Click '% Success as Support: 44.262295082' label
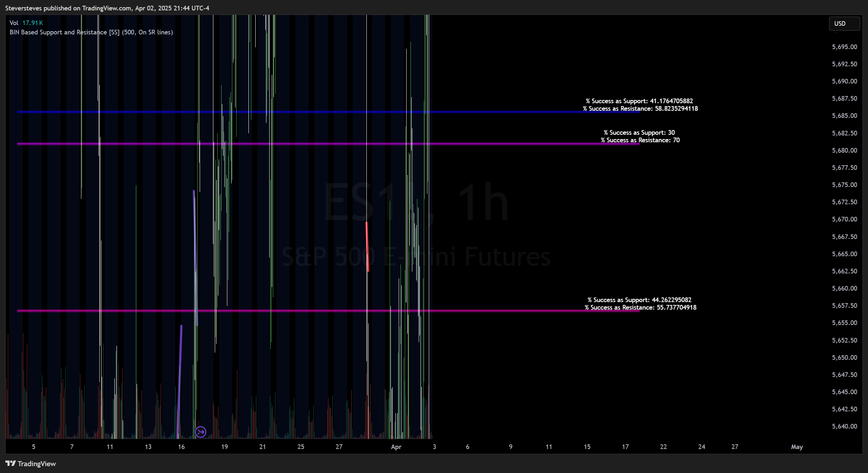This screenshot has height=473, width=868. [x=639, y=300]
